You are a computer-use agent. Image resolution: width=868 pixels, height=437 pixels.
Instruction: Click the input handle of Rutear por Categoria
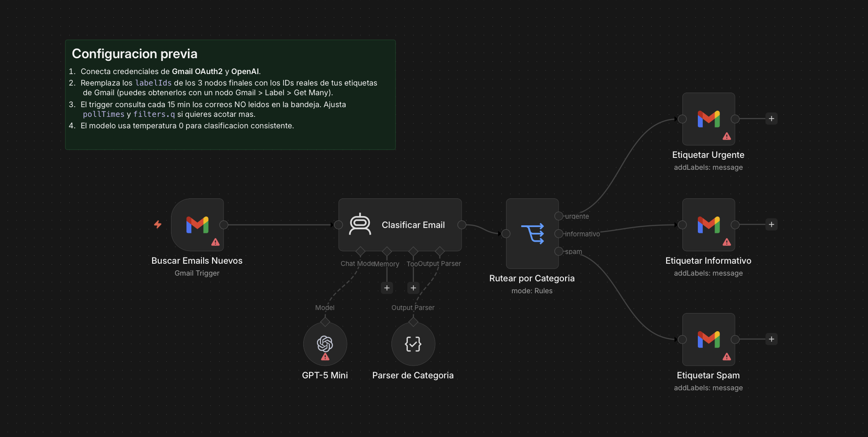pyautogui.click(x=506, y=234)
